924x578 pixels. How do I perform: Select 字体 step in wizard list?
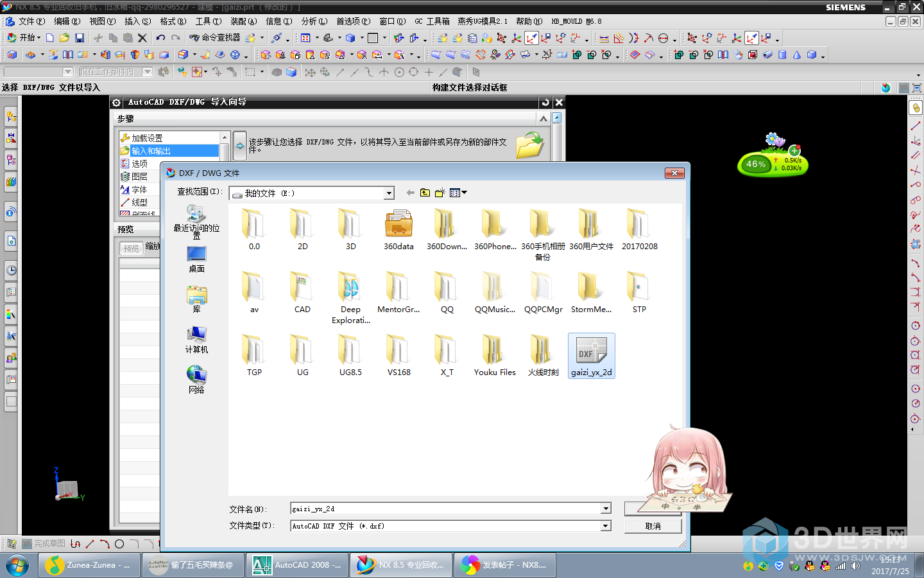[169, 189]
